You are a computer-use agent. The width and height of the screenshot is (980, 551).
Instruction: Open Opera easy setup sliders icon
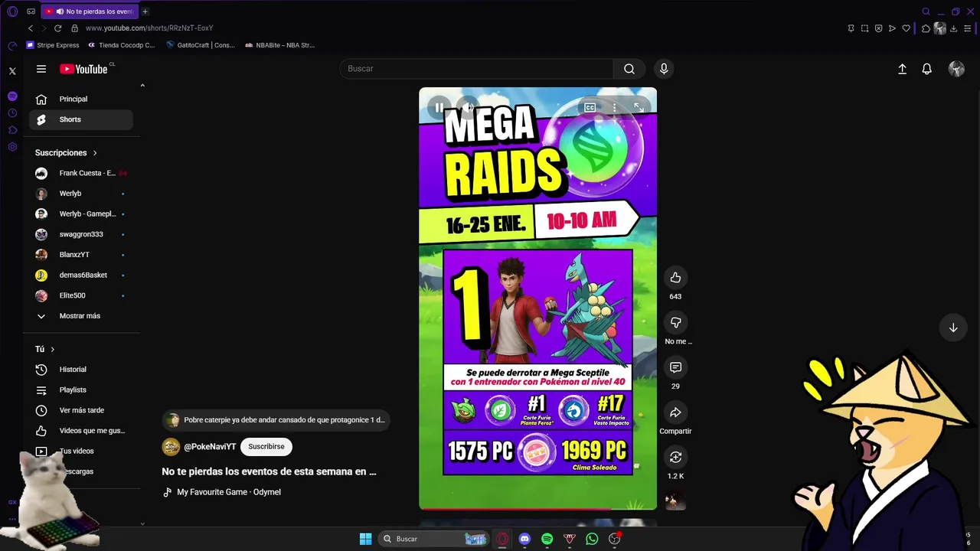pos(968,28)
